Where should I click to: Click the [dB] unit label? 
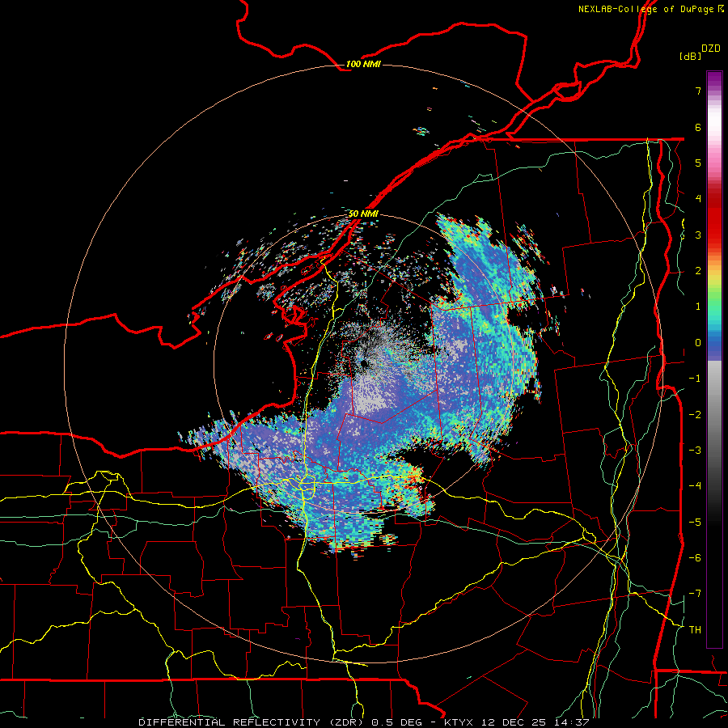coord(691,56)
